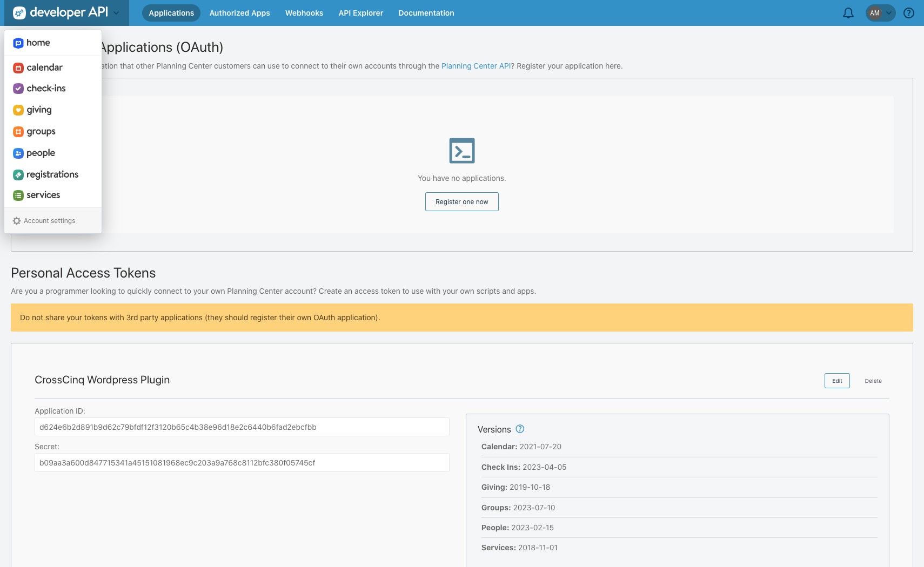Open the help question mark icon
This screenshot has width=924, height=567.
(909, 13)
